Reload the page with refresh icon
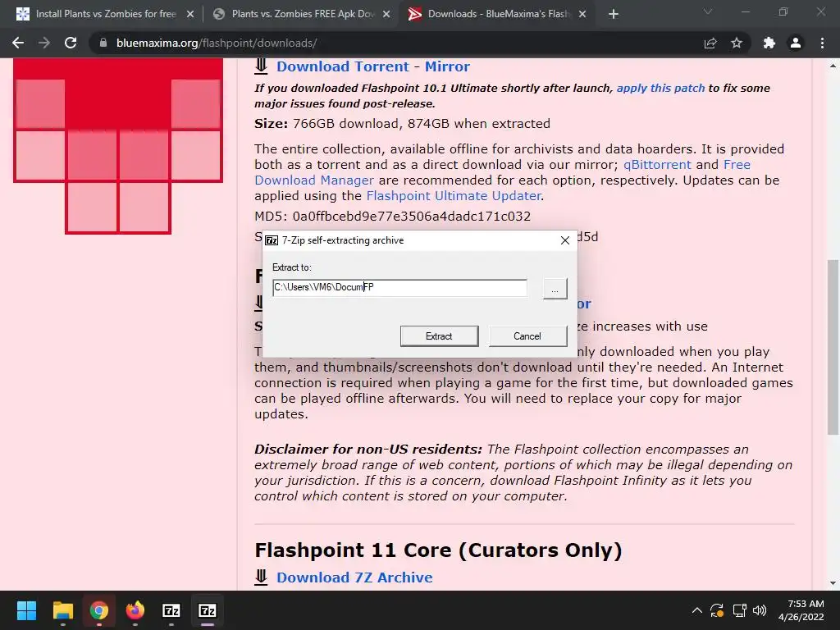The height and width of the screenshot is (630, 840). 71,43
